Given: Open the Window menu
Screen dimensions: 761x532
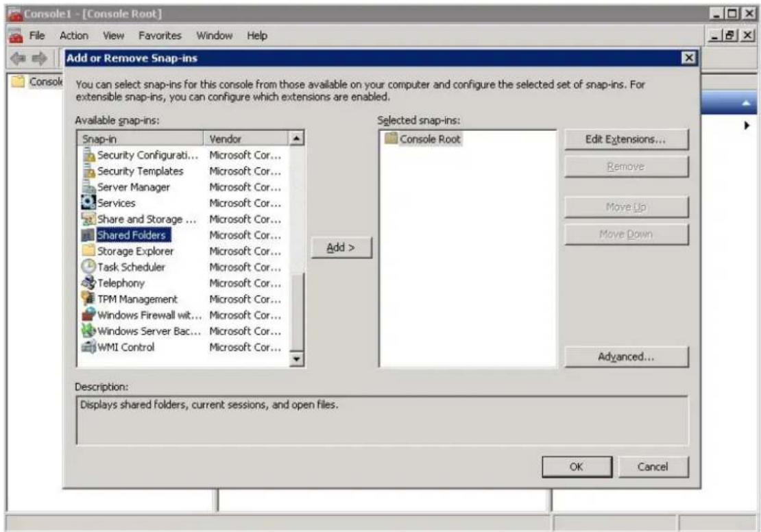Looking at the screenshot, I should pos(214,36).
